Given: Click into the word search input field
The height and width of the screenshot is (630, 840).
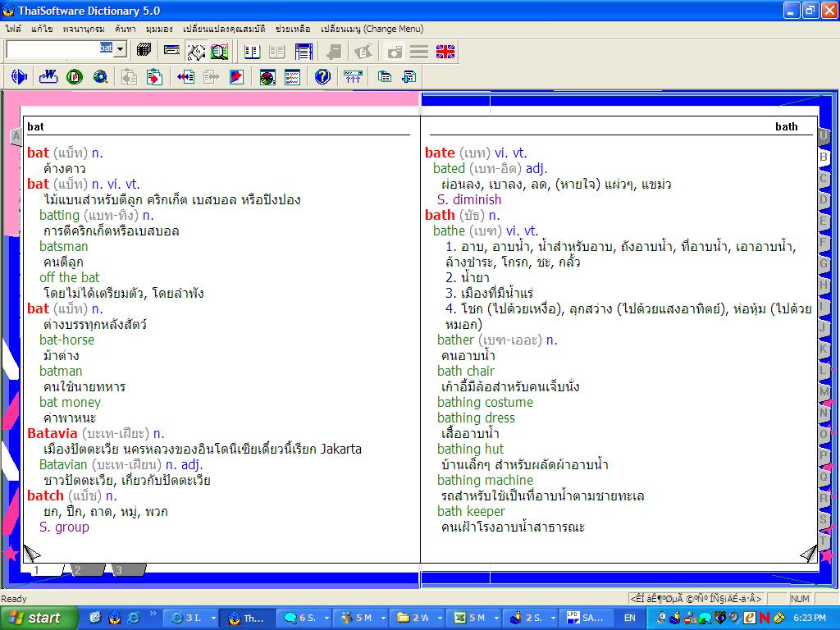Looking at the screenshot, I should pos(59,49).
